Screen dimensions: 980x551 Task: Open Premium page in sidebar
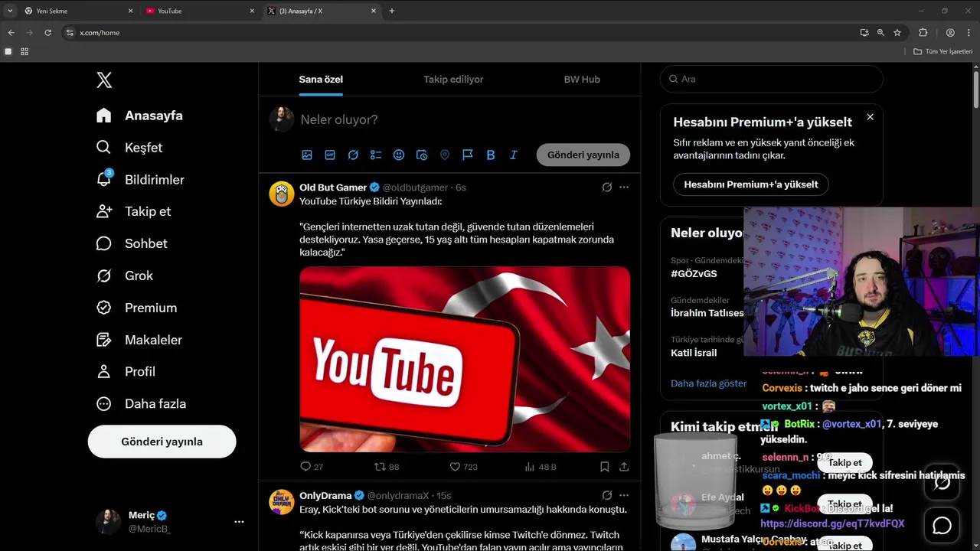[x=136, y=308]
